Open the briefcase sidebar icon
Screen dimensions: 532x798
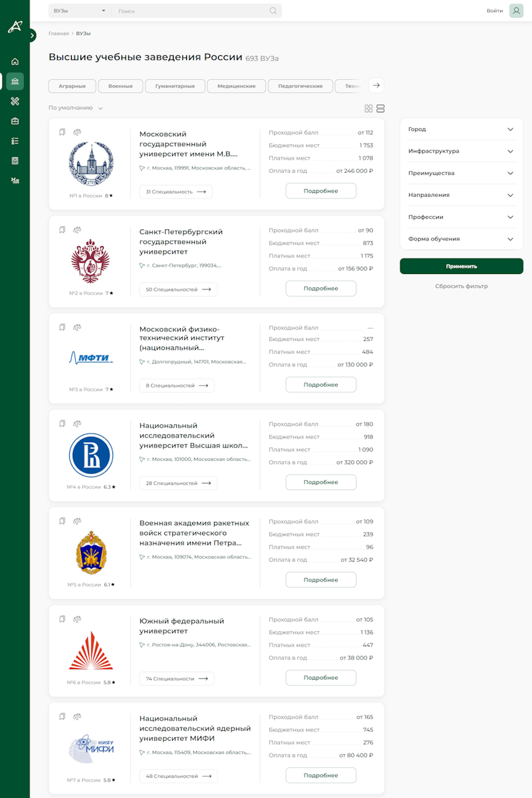coord(15,121)
